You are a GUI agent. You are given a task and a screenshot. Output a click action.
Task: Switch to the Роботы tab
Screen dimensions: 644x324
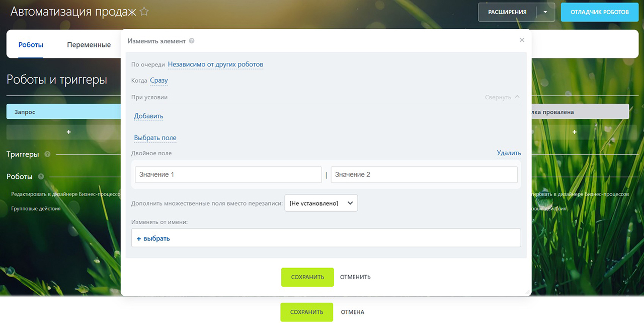point(31,44)
